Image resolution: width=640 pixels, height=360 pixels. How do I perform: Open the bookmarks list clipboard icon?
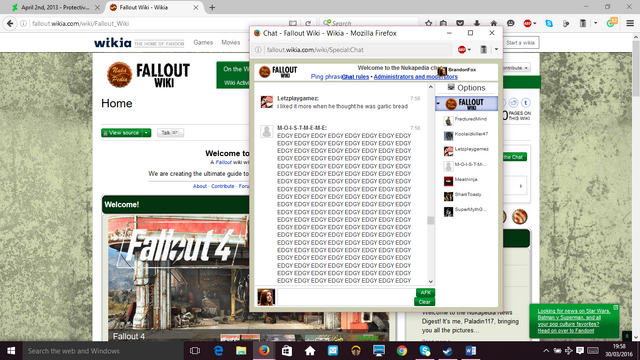(x=443, y=24)
